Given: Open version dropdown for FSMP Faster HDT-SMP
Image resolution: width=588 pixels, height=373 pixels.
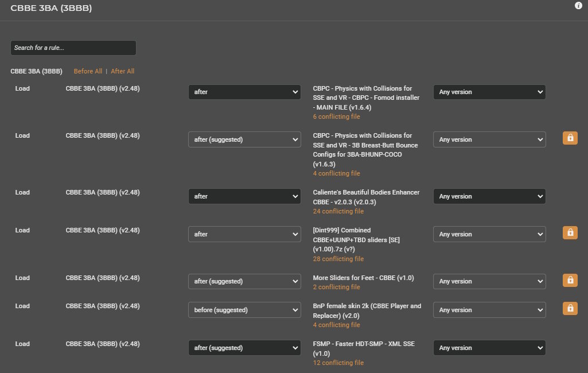Looking at the screenshot, I should (x=489, y=348).
